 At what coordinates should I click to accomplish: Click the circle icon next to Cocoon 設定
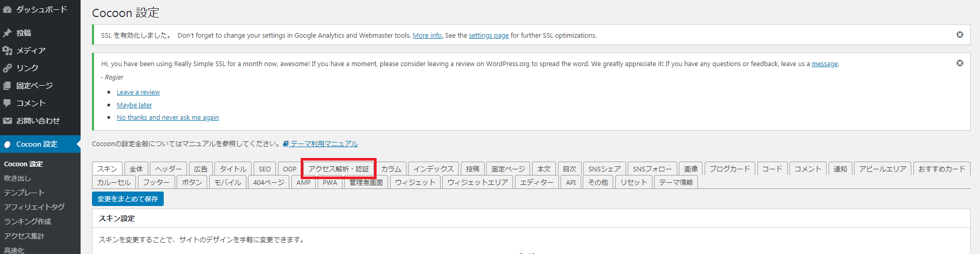click(x=7, y=145)
